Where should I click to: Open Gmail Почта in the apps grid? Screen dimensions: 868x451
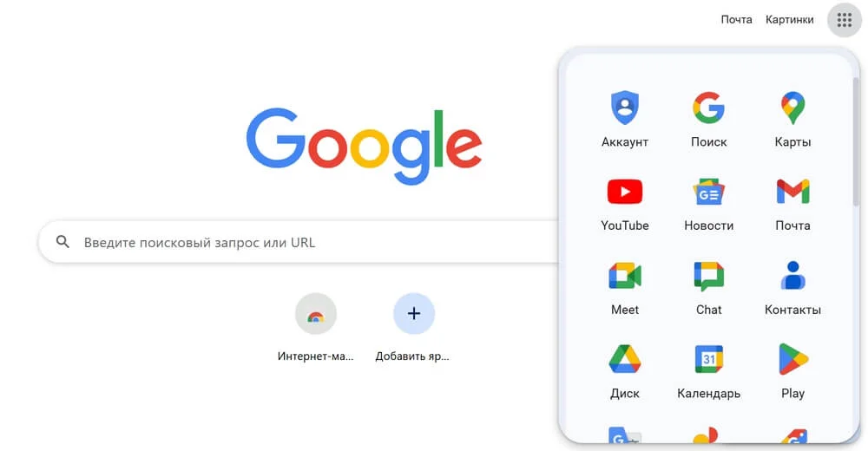[x=792, y=203]
